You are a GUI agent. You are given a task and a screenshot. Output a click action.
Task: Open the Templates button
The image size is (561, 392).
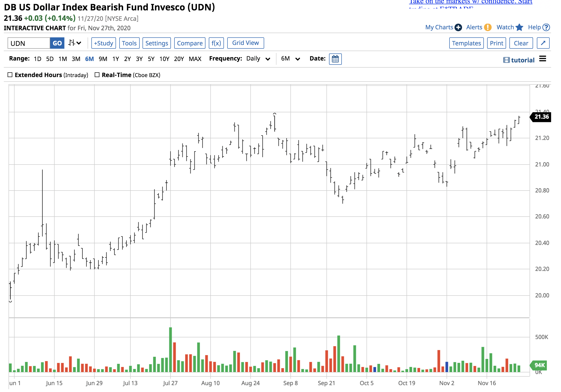pos(466,43)
